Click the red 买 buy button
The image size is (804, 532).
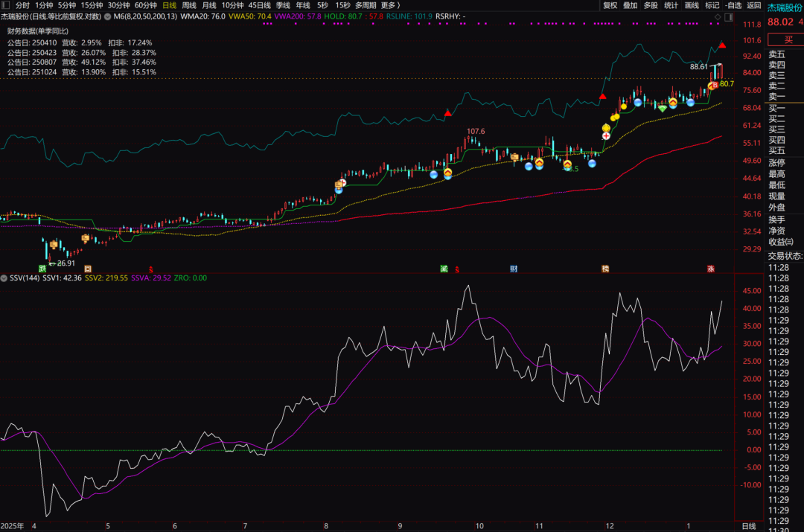click(786, 39)
